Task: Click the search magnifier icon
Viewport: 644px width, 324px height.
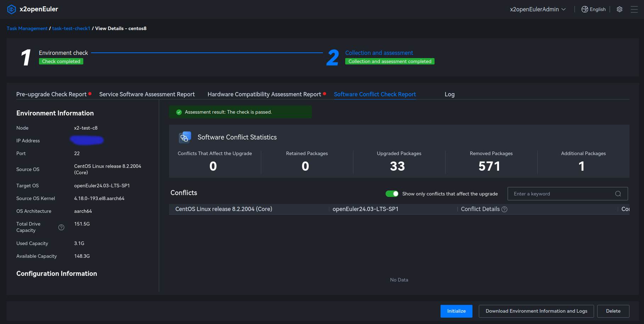Action: [x=618, y=194]
